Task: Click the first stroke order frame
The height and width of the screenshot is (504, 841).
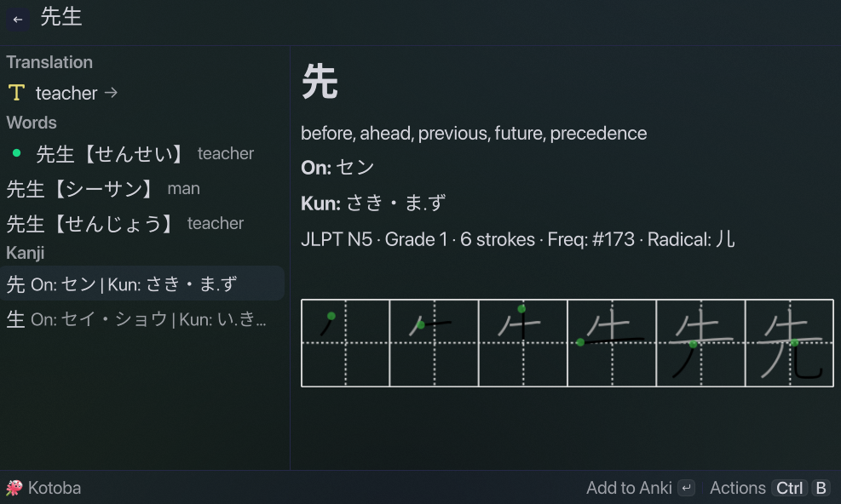Action: tap(345, 343)
